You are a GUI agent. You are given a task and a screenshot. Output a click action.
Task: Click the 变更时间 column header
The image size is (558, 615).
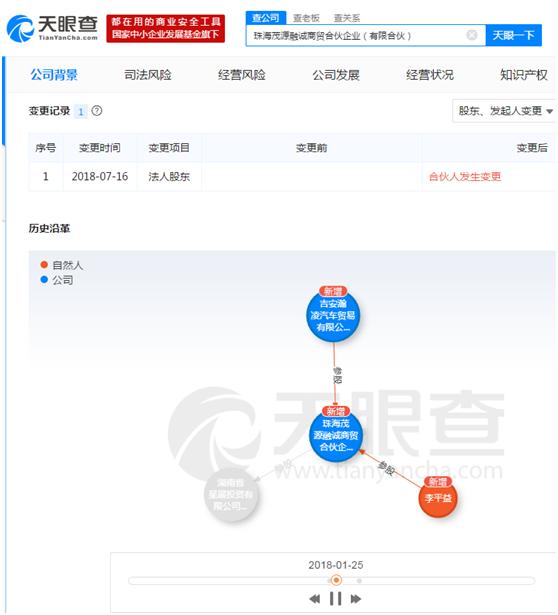coord(100,148)
